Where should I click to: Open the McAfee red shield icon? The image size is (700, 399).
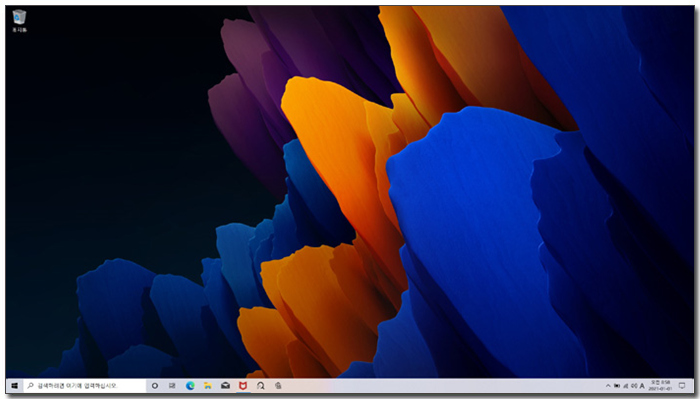pos(243,386)
